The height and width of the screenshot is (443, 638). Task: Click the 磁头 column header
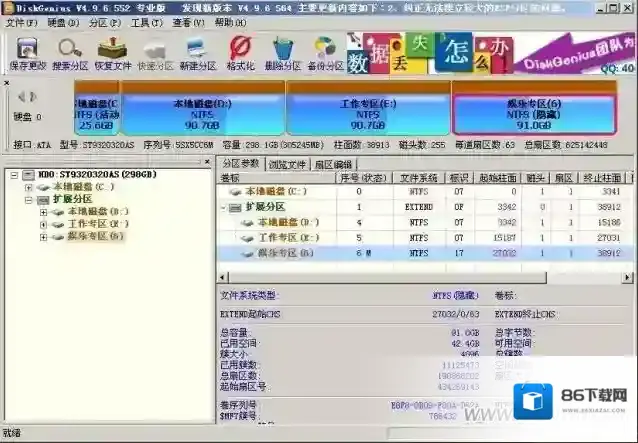coord(535,178)
